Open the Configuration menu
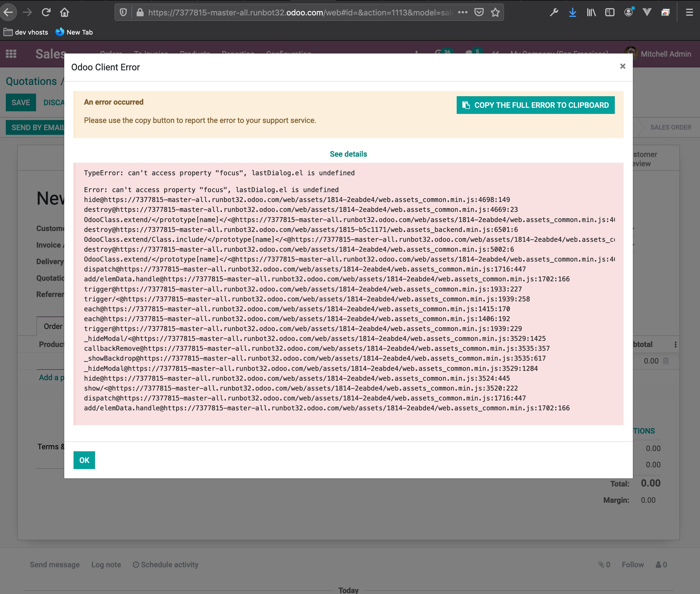The width and height of the screenshot is (700, 594). point(288,54)
